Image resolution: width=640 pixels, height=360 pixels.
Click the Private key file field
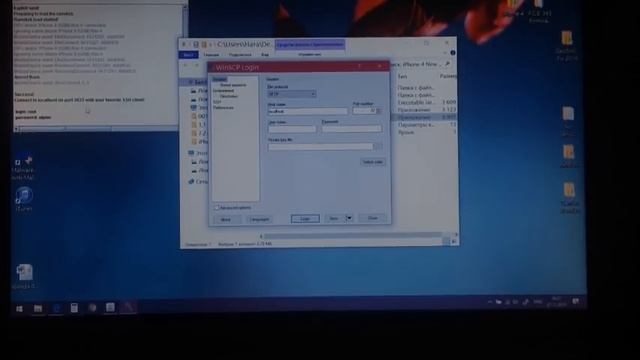320,147
